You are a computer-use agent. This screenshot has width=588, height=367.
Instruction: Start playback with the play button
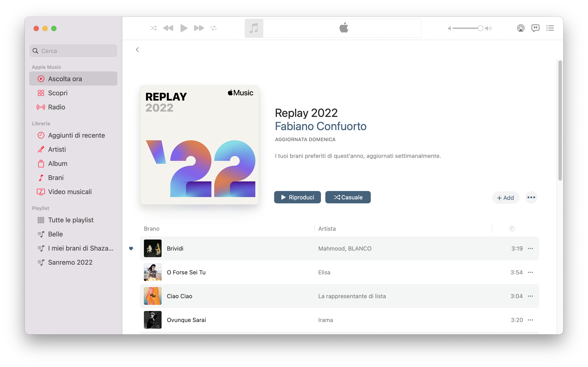tap(184, 28)
